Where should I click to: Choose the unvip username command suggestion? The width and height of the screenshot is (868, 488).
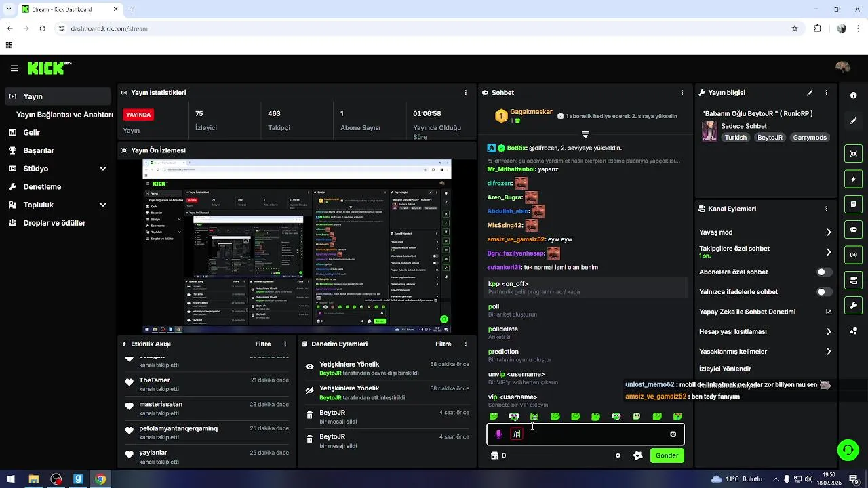(x=585, y=378)
